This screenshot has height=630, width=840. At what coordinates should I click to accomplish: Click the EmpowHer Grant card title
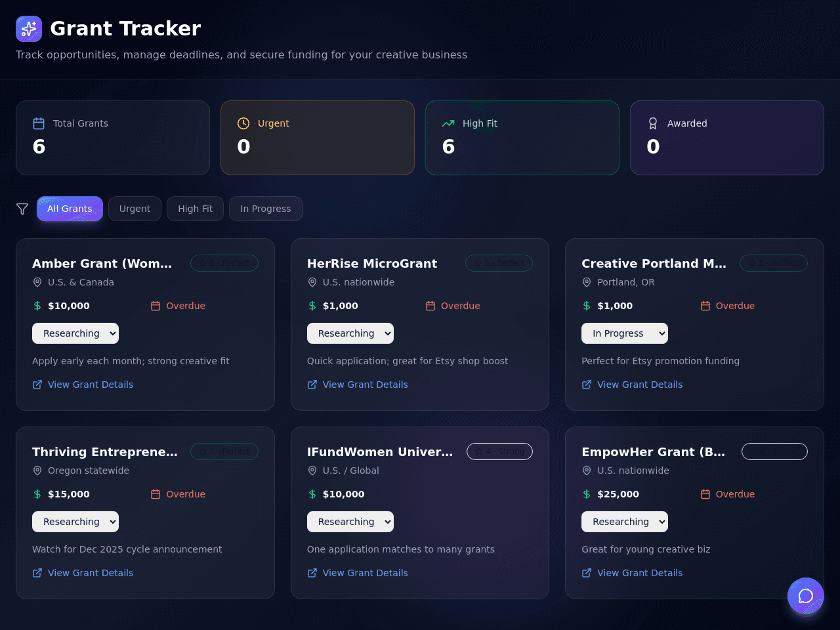[654, 451]
